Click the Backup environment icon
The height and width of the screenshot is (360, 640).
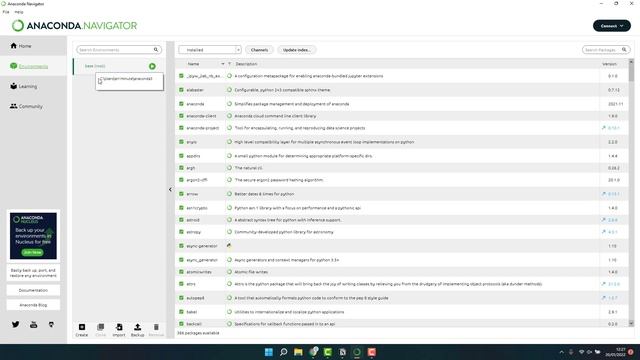point(138,330)
